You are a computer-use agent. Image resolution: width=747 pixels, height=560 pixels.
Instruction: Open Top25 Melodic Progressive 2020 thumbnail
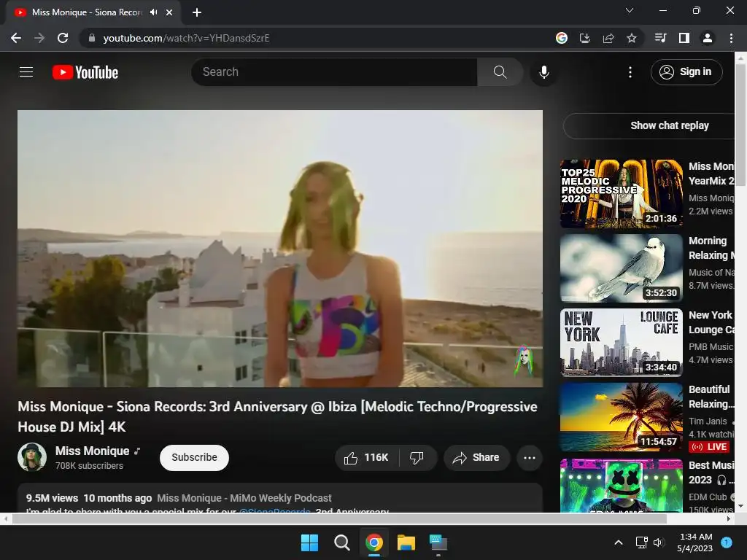point(622,194)
